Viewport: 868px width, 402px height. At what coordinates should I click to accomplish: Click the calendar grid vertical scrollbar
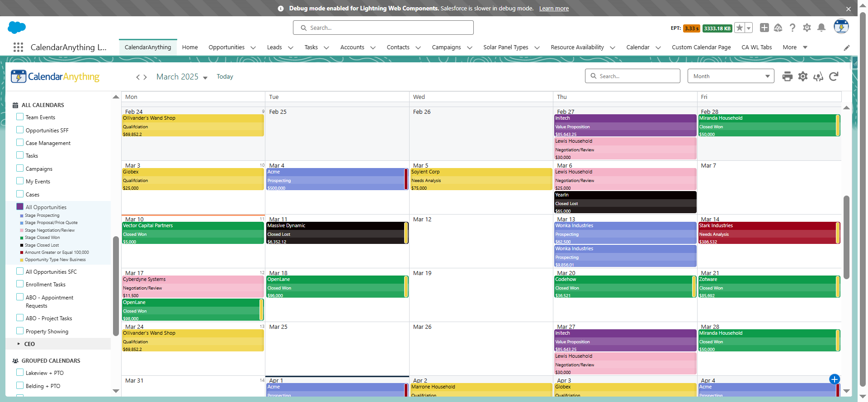click(x=846, y=237)
